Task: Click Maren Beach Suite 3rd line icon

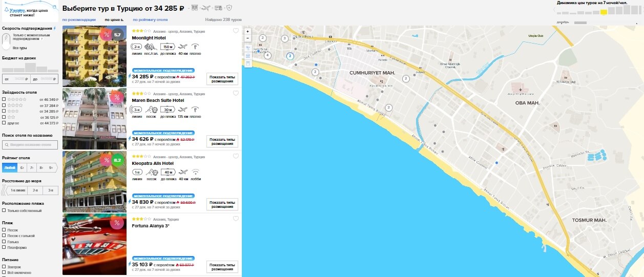Action: (137, 109)
